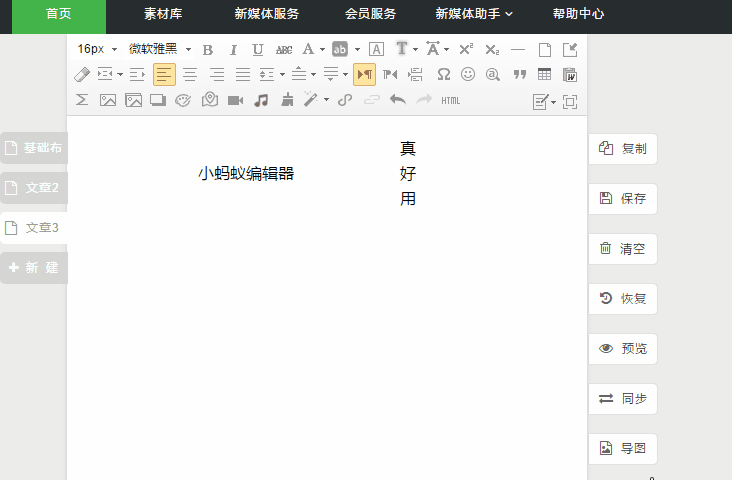Insert a table using the grid icon
The height and width of the screenshot is (480, 732).
tap(544, 74)
